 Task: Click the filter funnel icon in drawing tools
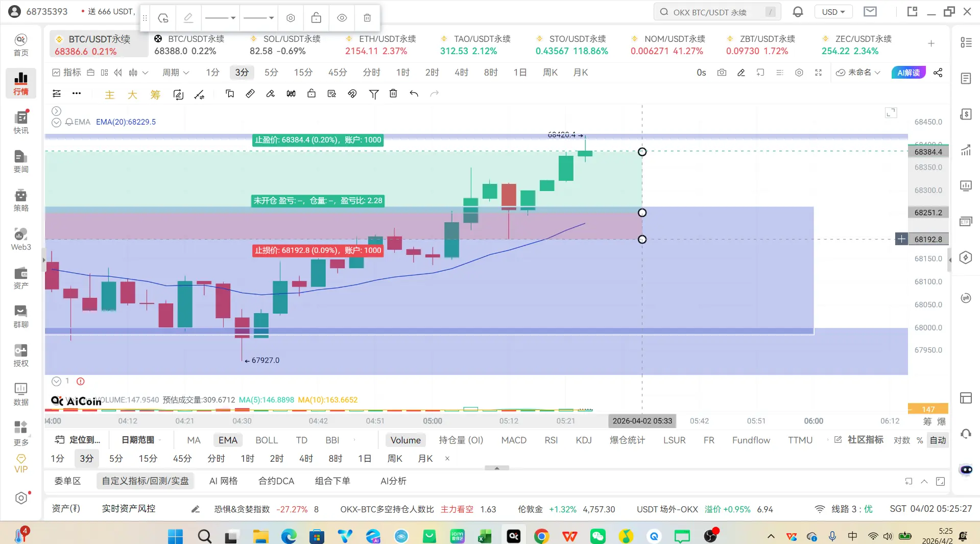374,94
